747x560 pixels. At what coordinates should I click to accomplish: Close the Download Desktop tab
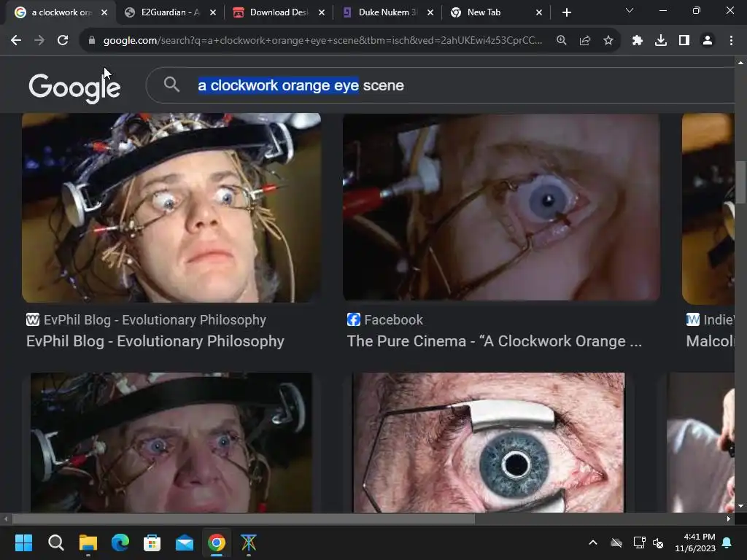pos(322,12)
